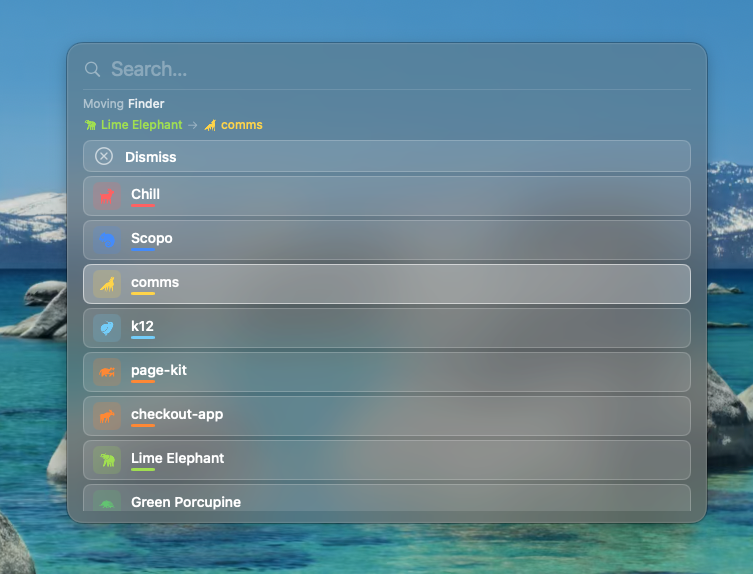Click the blue animal icon for Scopo
The height and width of the screenshot is (574, 753).
107,240
